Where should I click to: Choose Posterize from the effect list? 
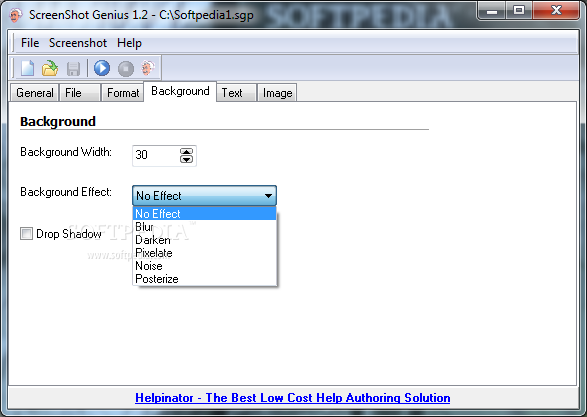(x=204, y=279)
